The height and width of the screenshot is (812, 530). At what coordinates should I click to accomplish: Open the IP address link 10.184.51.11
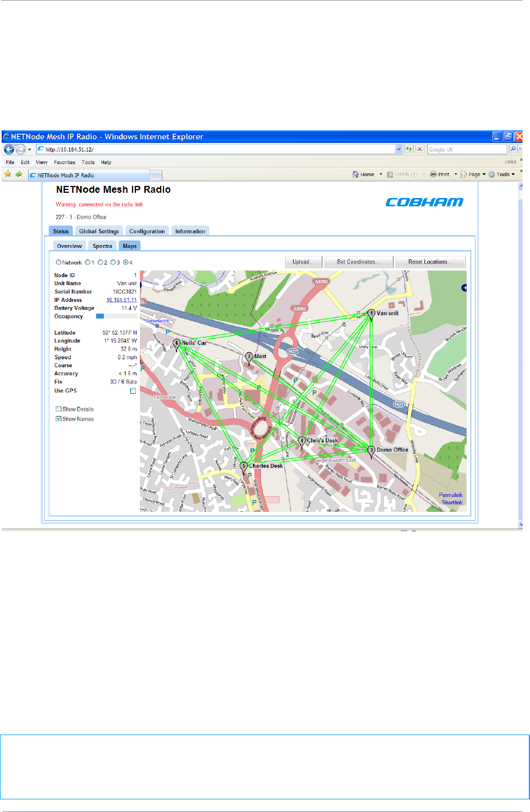coord(122,300)
